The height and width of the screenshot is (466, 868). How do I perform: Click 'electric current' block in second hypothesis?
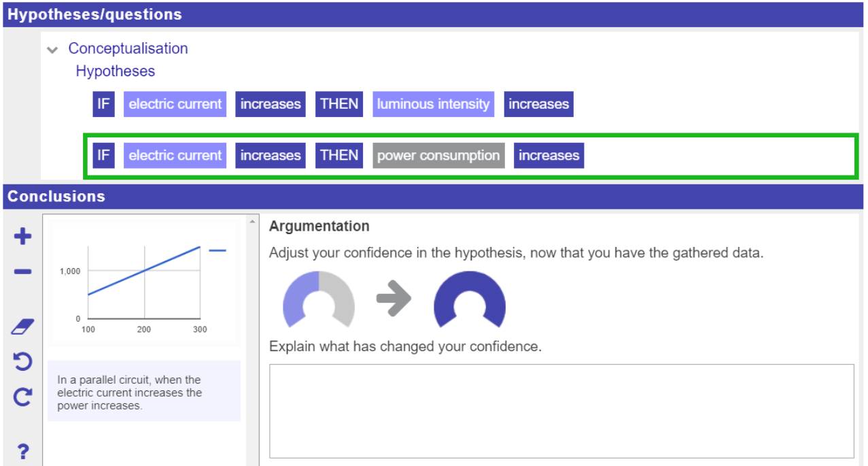(175, 156)
